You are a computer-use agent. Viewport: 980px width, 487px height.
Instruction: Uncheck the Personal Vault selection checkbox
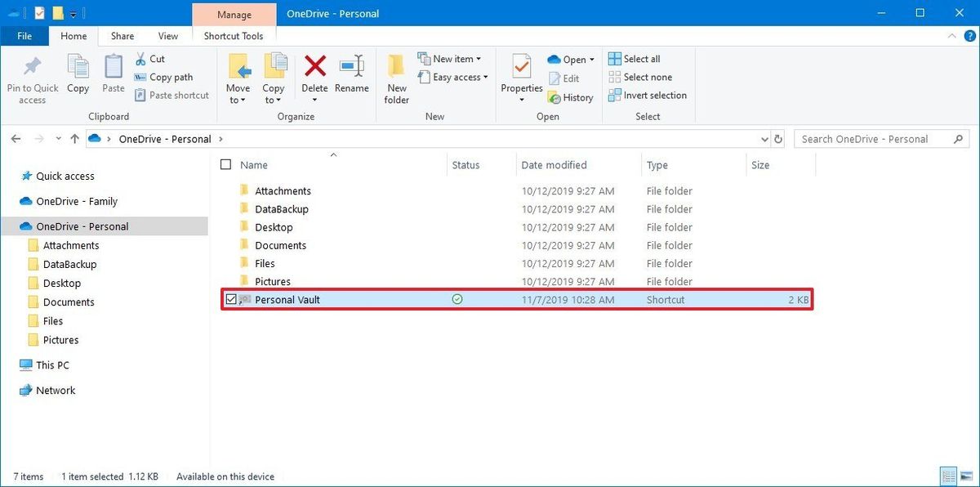pos(231,299)
